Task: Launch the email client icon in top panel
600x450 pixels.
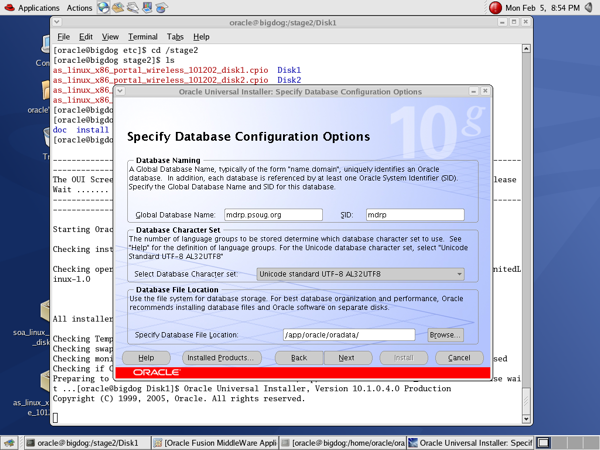Action: 118,7
